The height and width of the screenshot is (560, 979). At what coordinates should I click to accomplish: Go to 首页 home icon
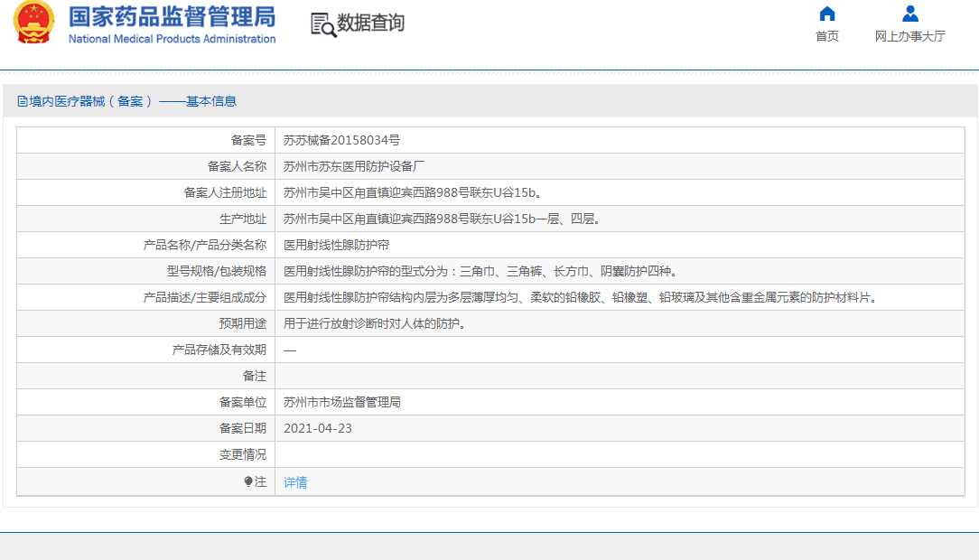(x=827, y=14)
